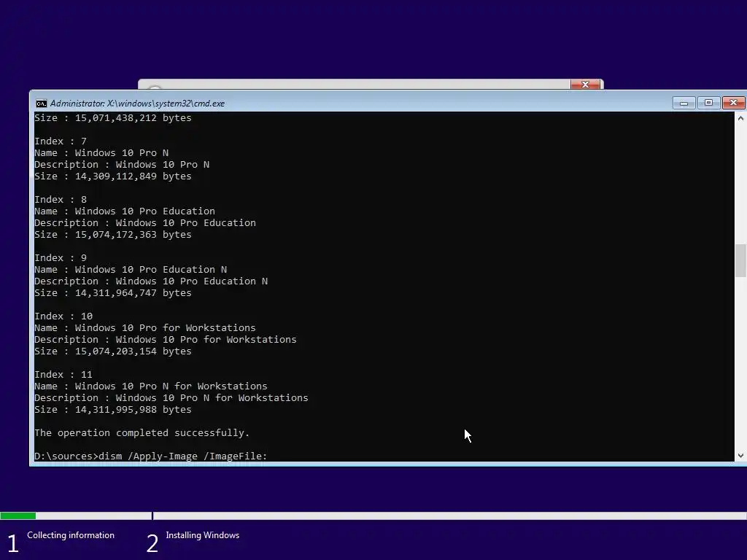747x560 pixels.
Task: Click 'Description : Windows 10 Pro N' line
Action: (x=122, y=165)
